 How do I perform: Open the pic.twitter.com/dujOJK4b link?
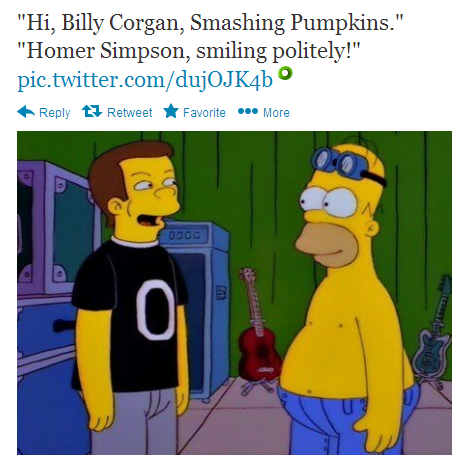[x=145, y=80]
